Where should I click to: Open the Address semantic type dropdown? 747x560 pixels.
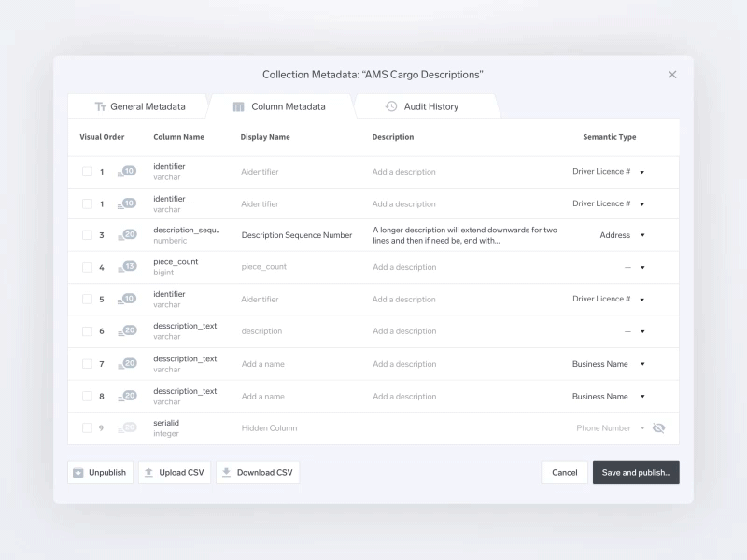tap(642, 235)
